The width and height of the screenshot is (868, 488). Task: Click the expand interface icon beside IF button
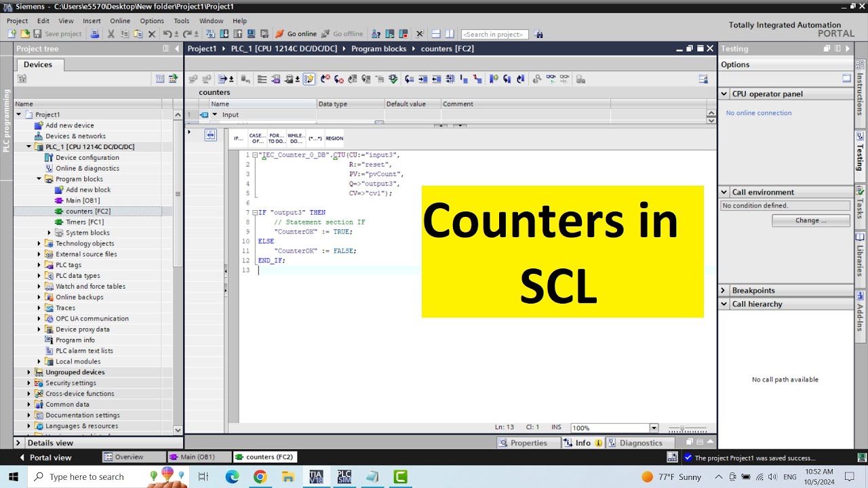[x=210, y=135]
